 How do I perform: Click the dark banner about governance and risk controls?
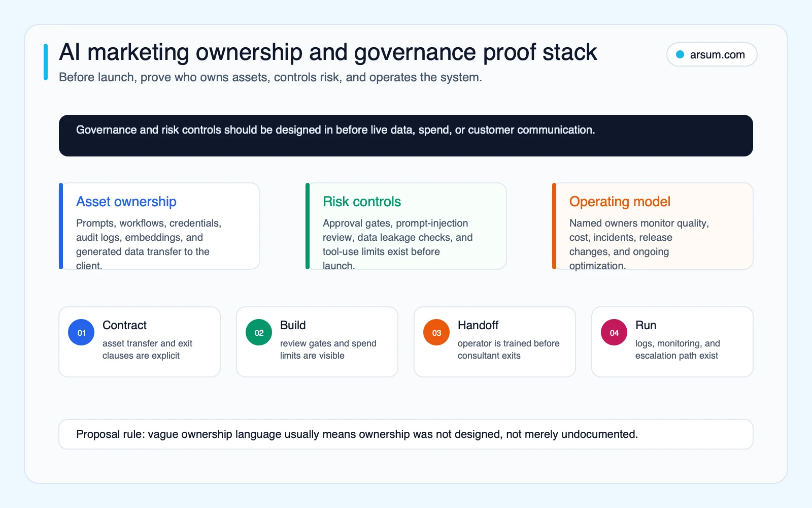point(406,136)
